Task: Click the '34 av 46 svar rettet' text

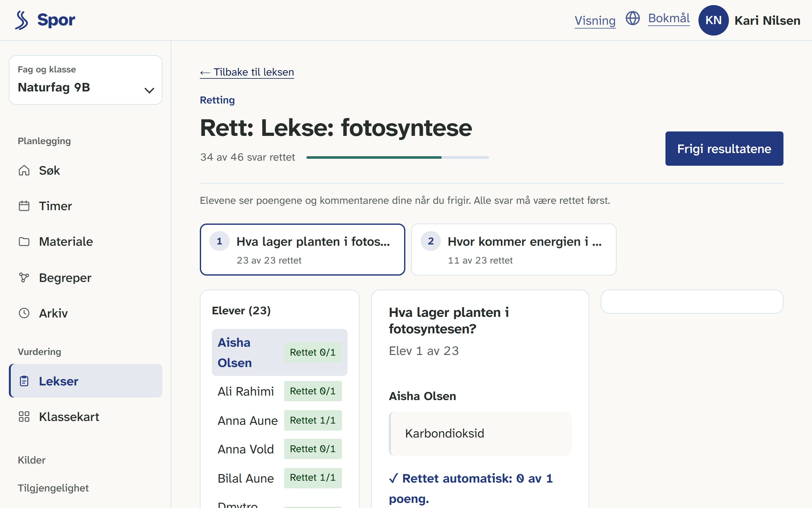Action: pyautogui.click(x=248, y=157)
